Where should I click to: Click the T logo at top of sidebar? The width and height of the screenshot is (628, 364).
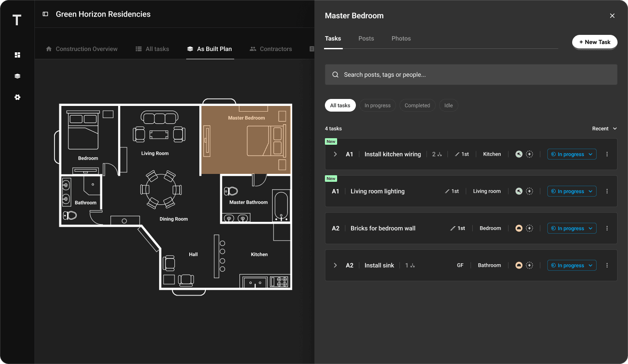coord(17,20)
